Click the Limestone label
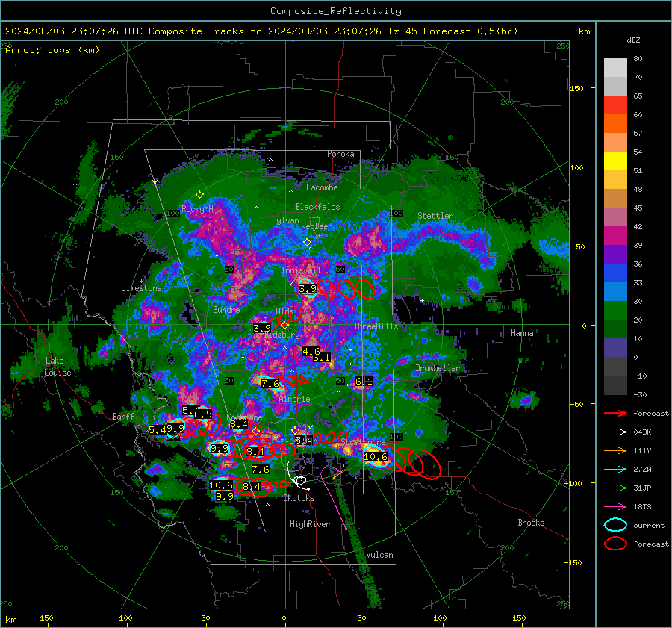The width and height of the screenshot is (672, 628). [141, 288]
